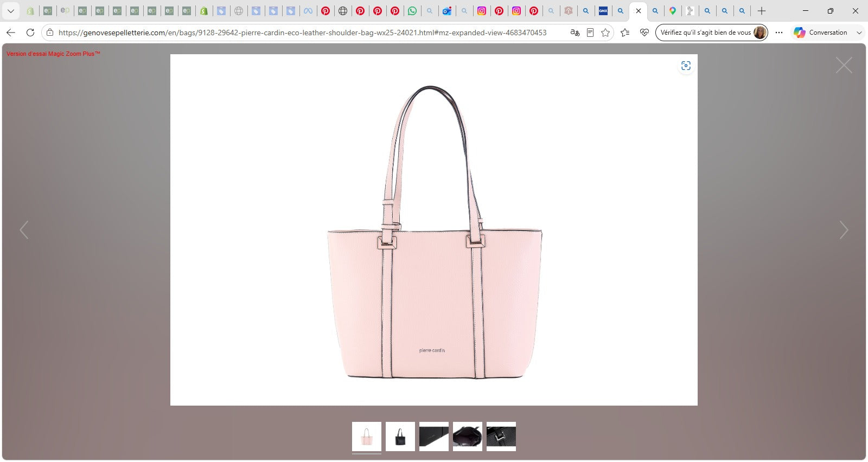Add this page to favorites star

[605, 33]
